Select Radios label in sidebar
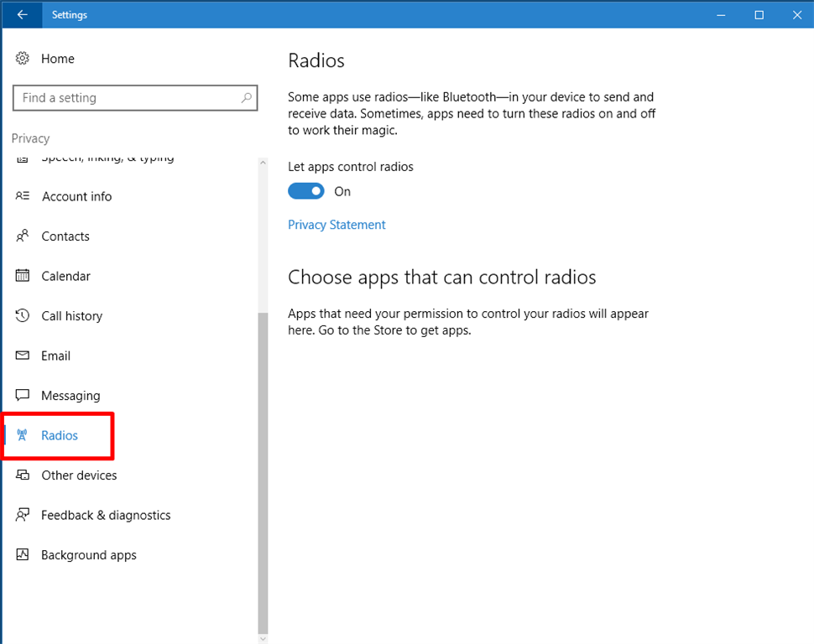The image size is (814, 644). click(60, 435)
